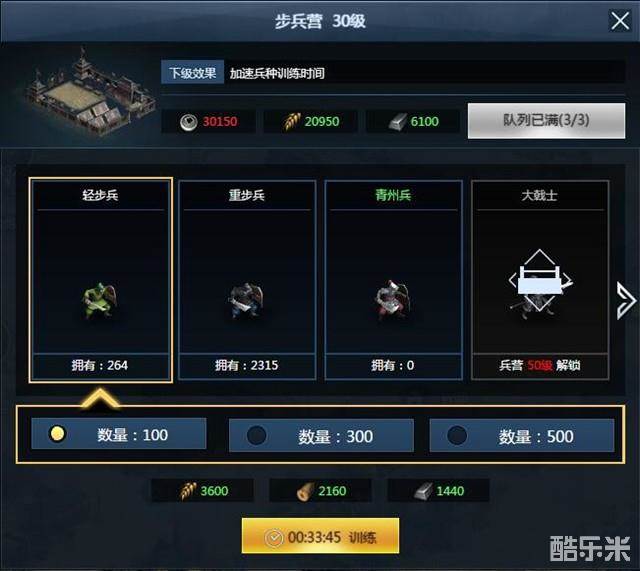Click the 下级效果 label
Viewport: 640px width, 571px height.
(193, 73)
